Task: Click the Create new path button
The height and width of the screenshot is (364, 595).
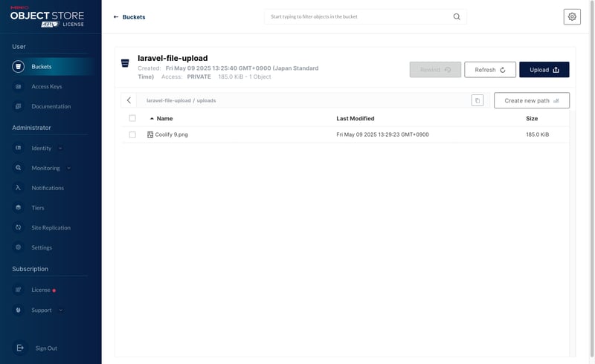Action: pos(531,100)
